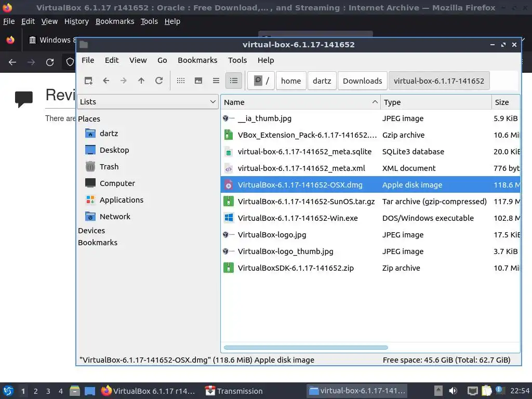Click the Bookmarks section in the side pane
Screen dimensions: 532x399
98,243
